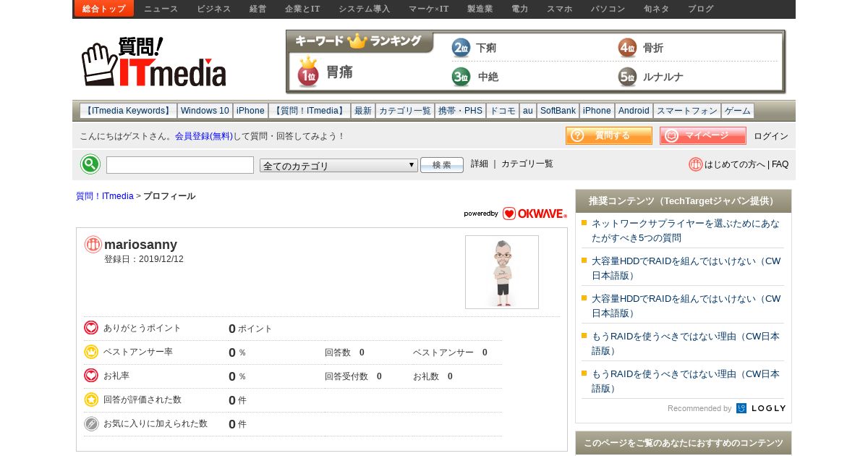The image size is (868, 456).
Task: Click the SoftBank keyword link
Action: click(558, 111)
